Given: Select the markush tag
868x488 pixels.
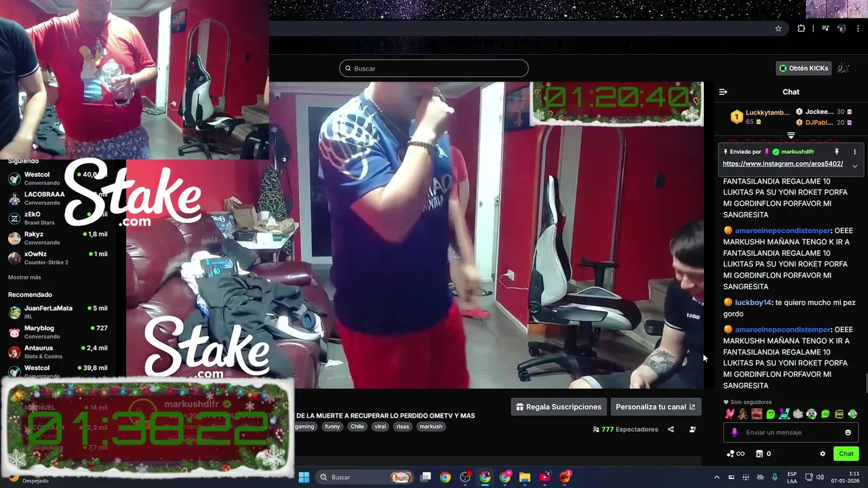Looking at the screenshot, I should tap(431, 426).
